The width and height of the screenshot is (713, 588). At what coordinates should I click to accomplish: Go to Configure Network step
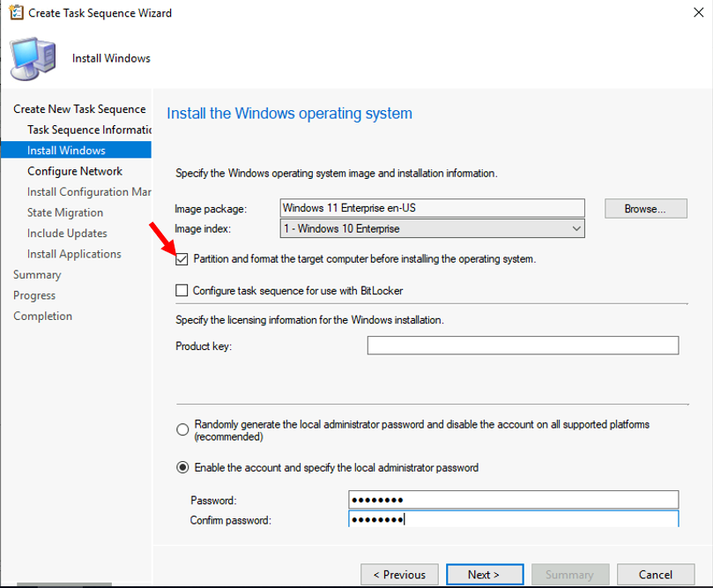point(75,171)
